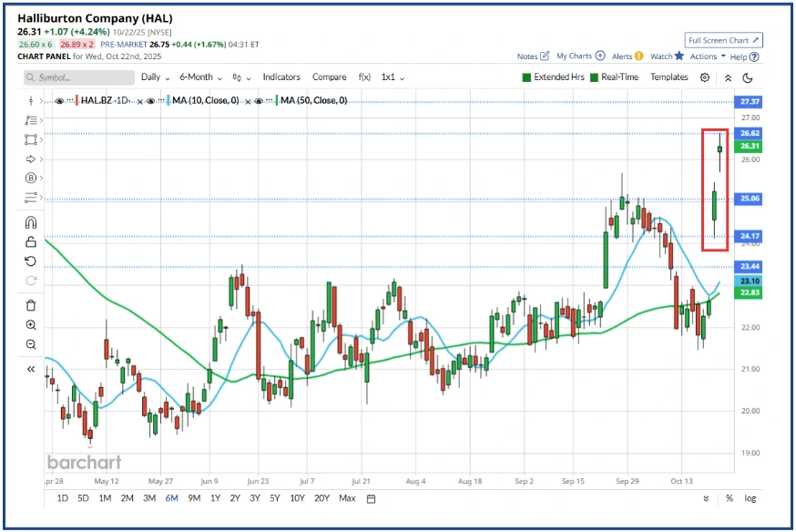
Task: Zoom out using the magnifier minus icon
Action: 31,344
